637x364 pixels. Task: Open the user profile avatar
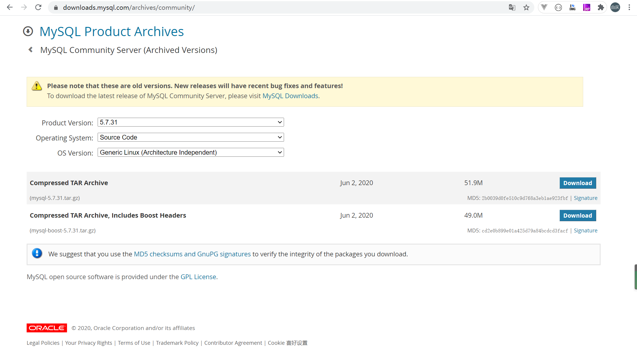[x=615, y=7]
